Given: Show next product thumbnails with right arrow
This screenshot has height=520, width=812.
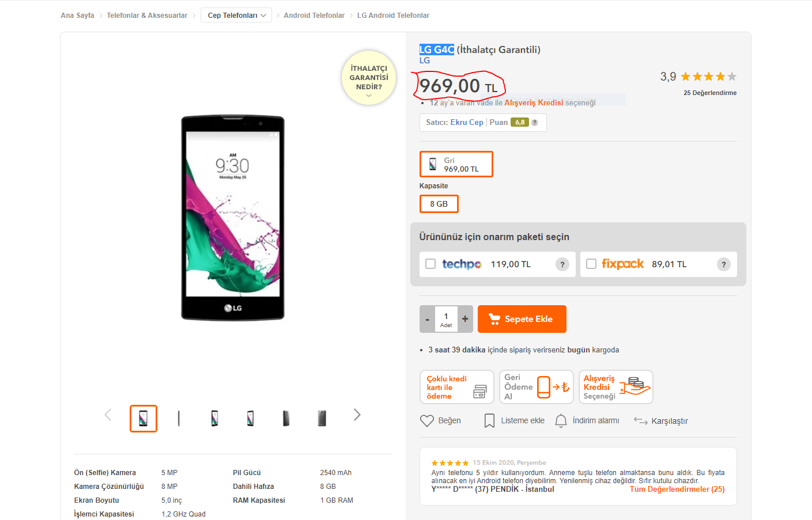Looking at the screenshot, I should (357, 415).
